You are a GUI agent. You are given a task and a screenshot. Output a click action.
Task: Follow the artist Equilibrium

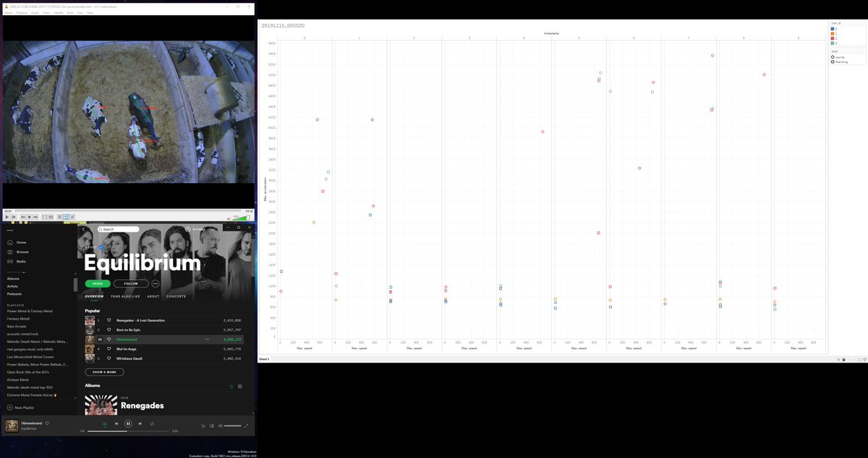point(131,284)
